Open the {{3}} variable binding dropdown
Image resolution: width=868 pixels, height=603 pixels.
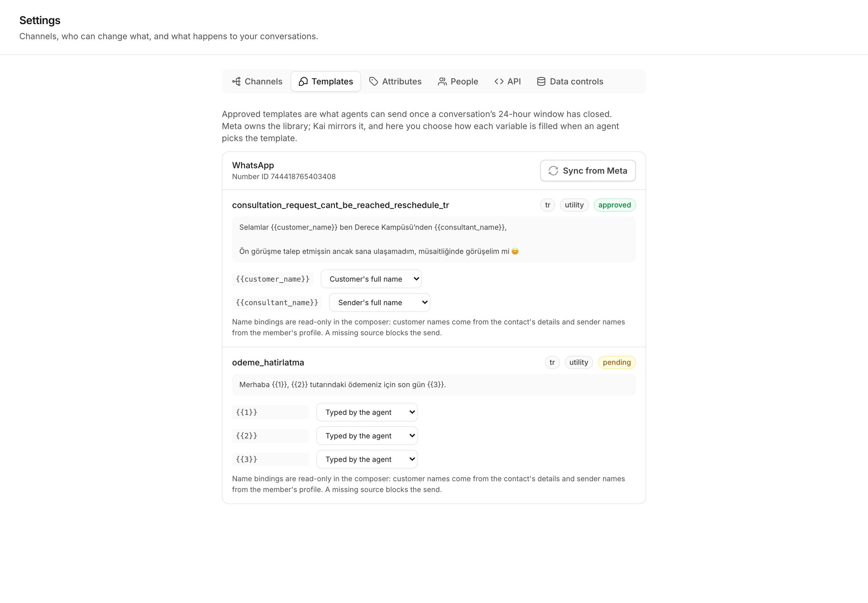coord(367,459)
